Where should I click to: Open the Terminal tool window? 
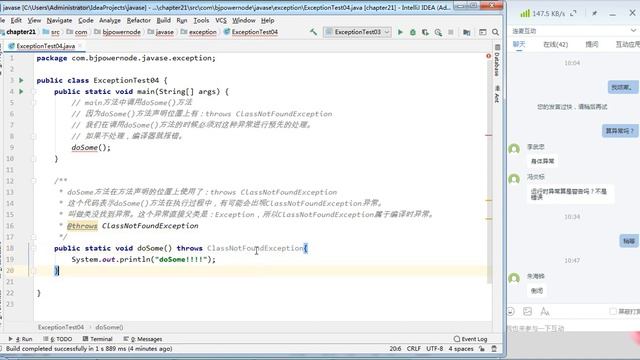point(98,339)
